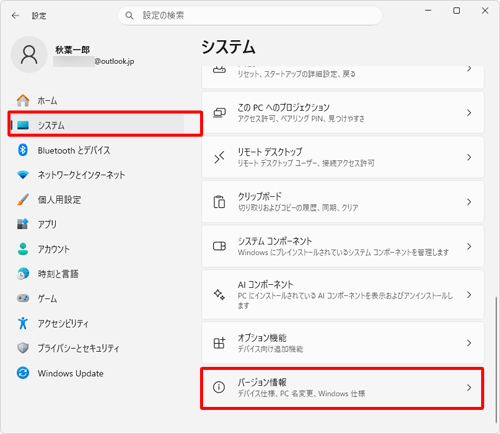Open リモート デスクトップ settings card

[x=343, y=157]
